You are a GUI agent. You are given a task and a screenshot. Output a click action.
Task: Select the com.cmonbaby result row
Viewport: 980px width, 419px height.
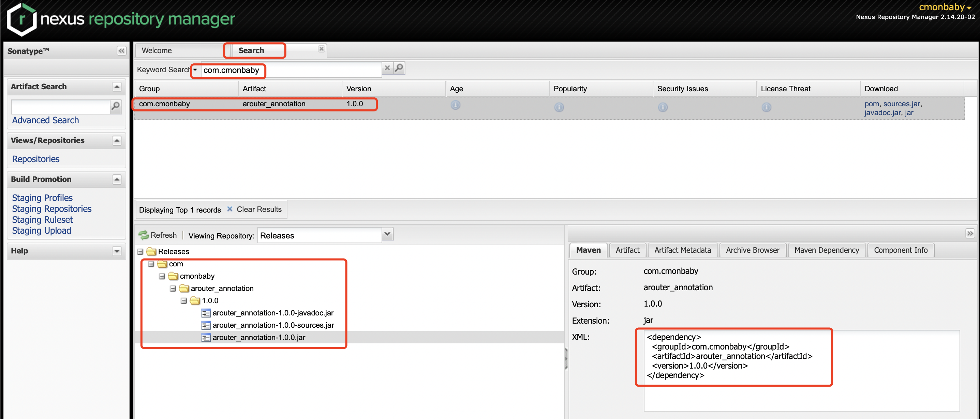549,108
